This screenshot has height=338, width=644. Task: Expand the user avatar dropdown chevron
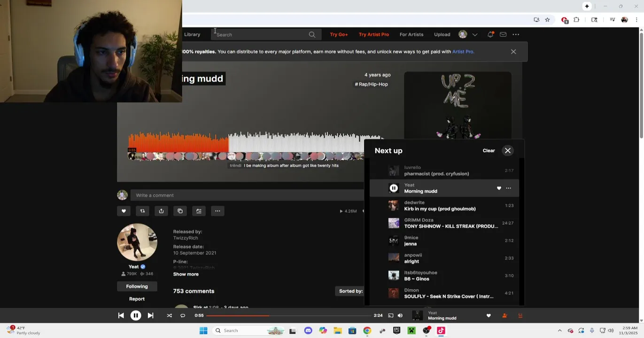pos(475,34)
